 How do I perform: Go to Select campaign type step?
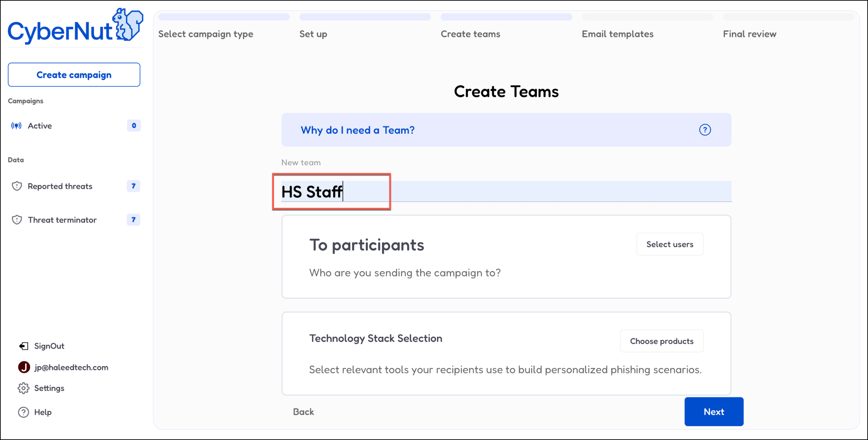(205, 34)
